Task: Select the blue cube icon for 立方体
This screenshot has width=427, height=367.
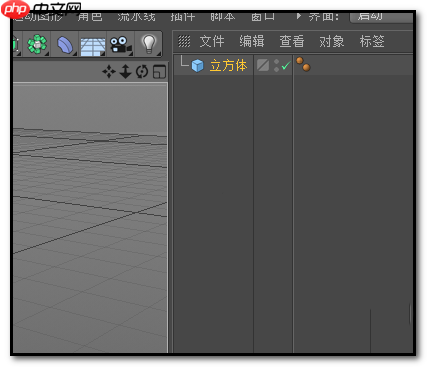Action: click(197, 65)
